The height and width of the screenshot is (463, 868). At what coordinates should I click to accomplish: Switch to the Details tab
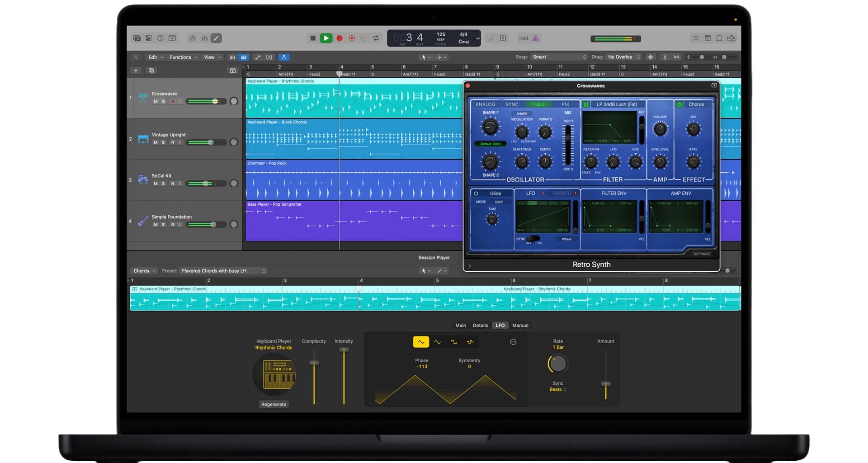[x=480, y=326]
